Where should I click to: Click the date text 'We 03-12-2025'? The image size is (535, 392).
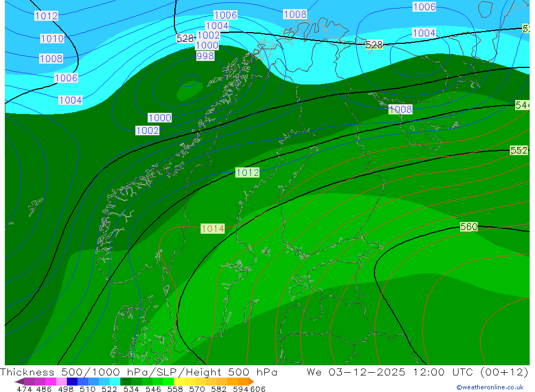(x=356, y=372)
